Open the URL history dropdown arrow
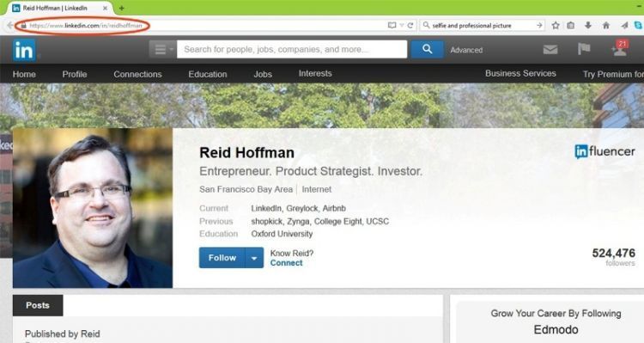 click(x=402, y=26)
